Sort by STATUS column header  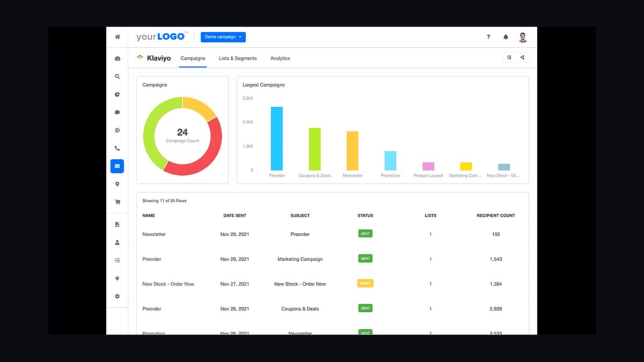(x=365, y=216)
